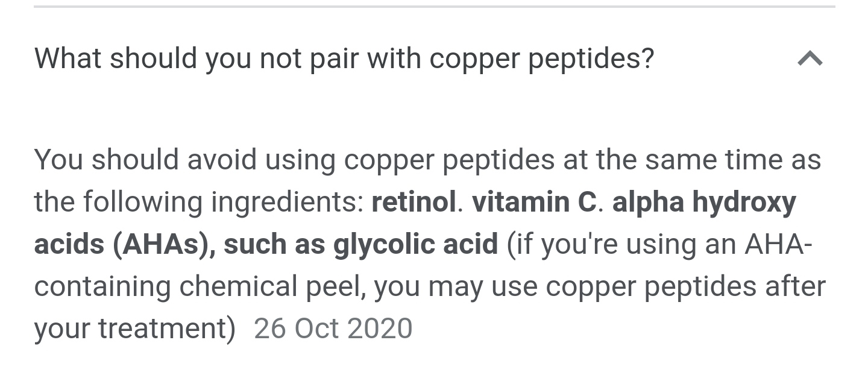Collapse the copper peptides answer using the chevron

coord(810,58)
